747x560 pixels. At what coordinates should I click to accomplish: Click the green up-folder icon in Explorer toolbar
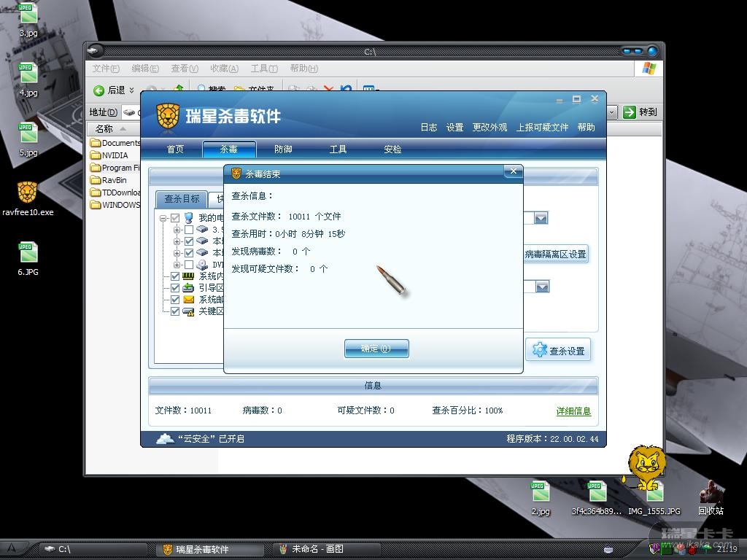pyautogui.click(x=179, y=88)
